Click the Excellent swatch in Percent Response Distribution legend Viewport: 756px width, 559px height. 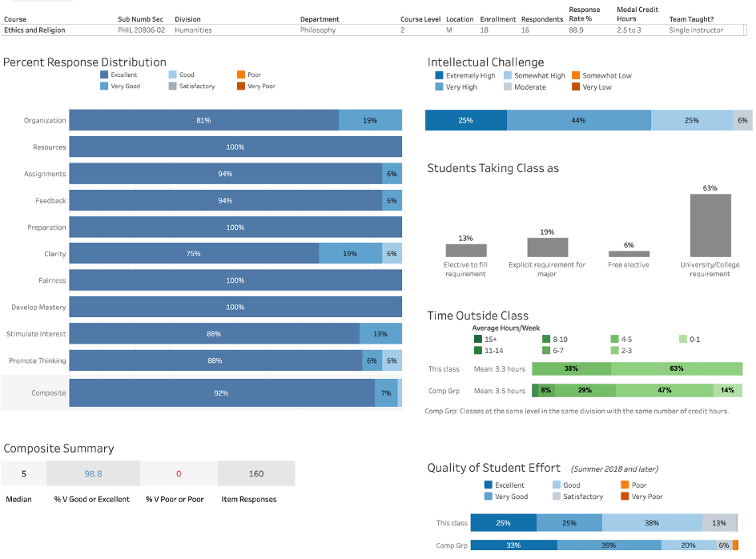(104, 75)
